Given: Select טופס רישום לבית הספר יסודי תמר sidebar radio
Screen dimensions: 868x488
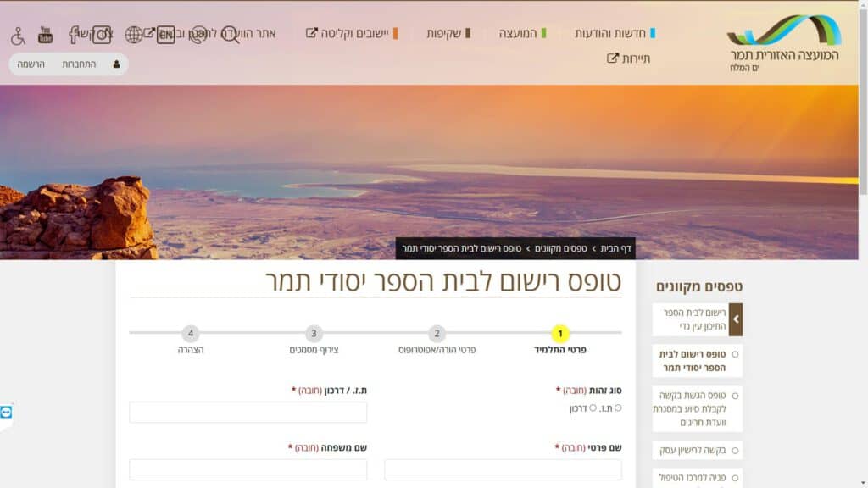Looking at the screenshot, I should click(x=735, y=354).
